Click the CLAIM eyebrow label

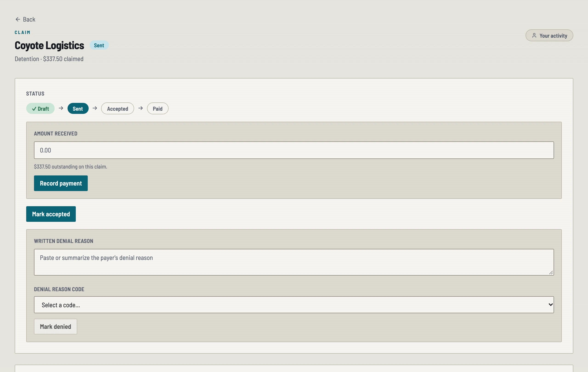click(23, 32)
